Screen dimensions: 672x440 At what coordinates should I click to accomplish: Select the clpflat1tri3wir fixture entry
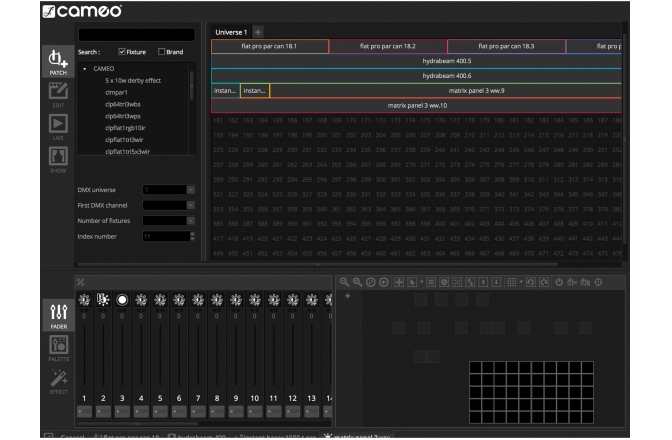[x=124, y=140]
